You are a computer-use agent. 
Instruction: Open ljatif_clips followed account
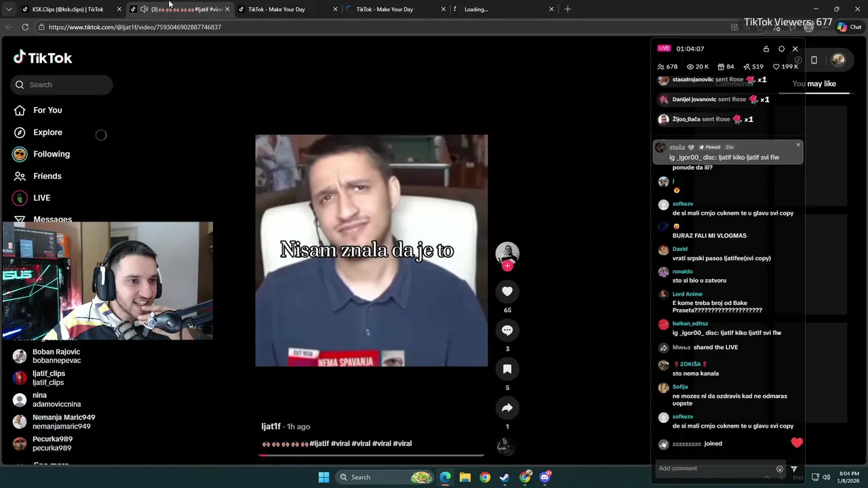click(39, 378)
